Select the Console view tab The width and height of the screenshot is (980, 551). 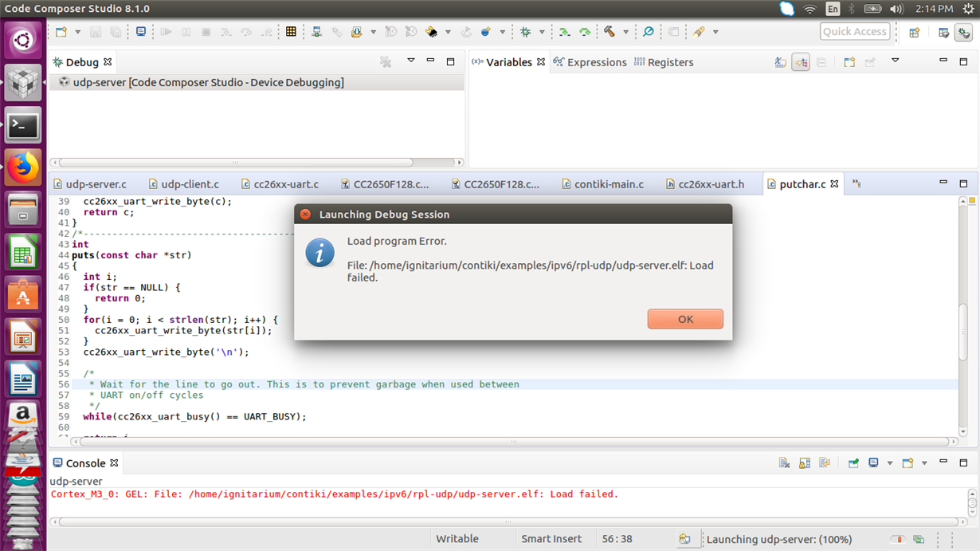[x=85, y=462]
